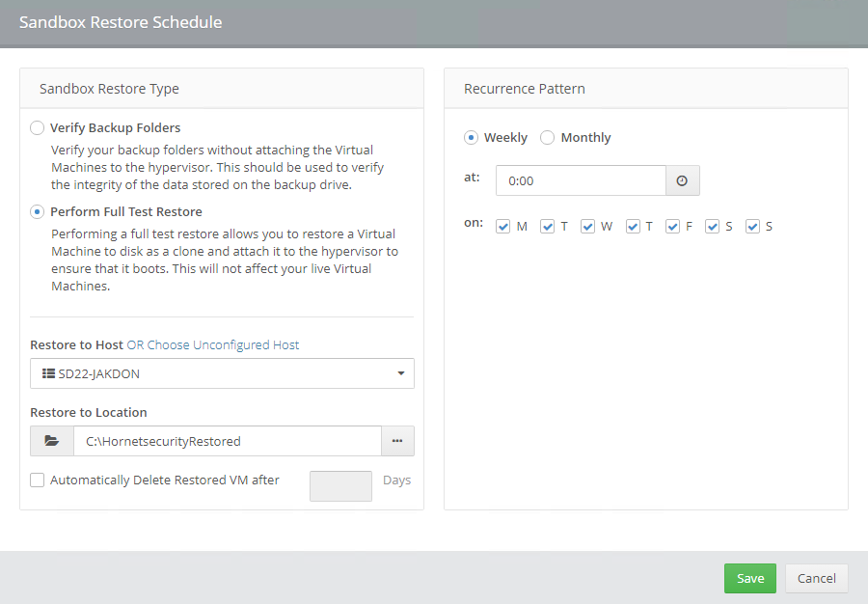The width and height of the screenshot is (868, 604).
Task: Toggle the Wednesday (W) checkbox
Action: [x=587, y=227]
